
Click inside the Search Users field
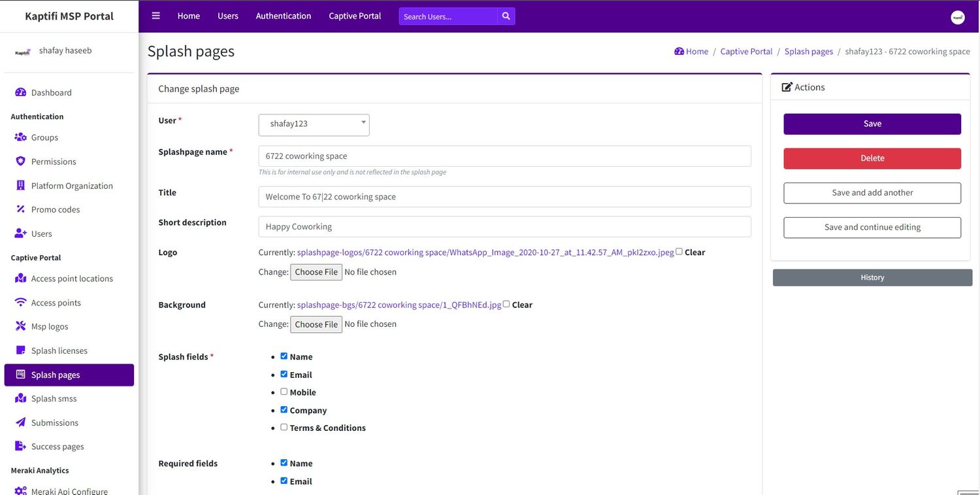coord(444,16)
